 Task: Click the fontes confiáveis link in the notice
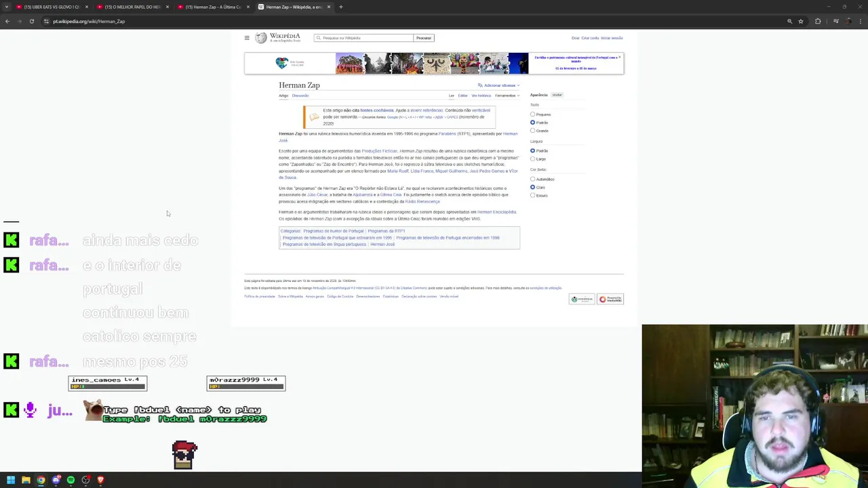coord(377,110)
